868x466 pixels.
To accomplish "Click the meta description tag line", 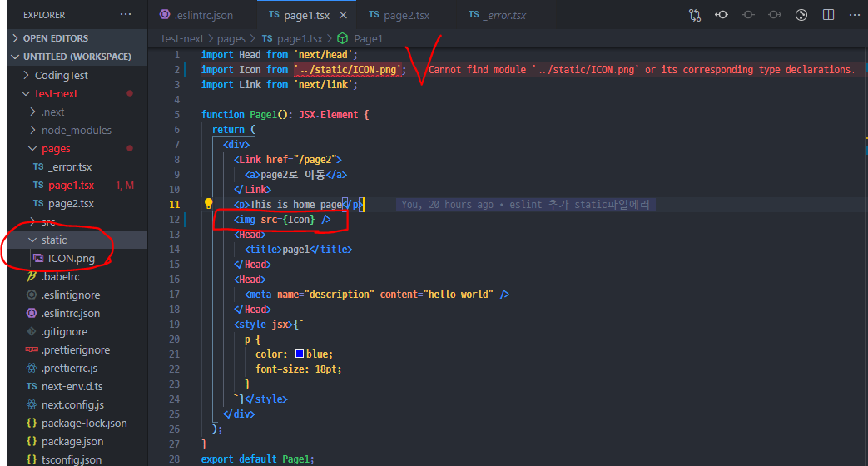I will tap(376, 294).
